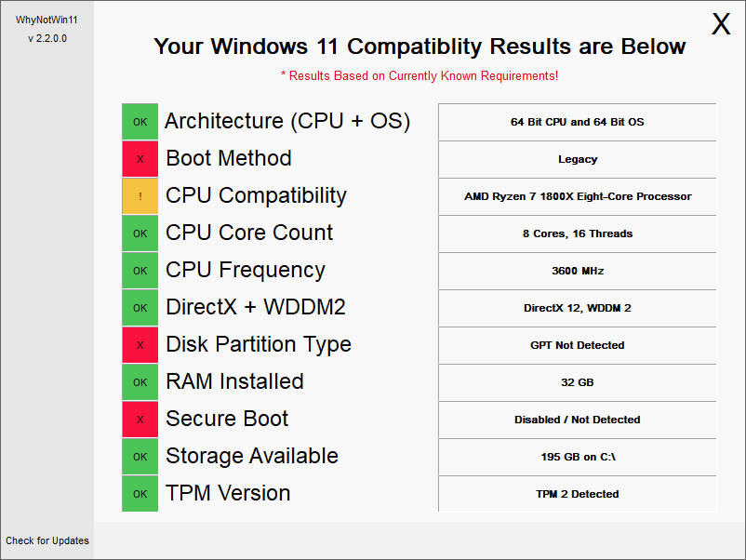This screenshot has width=746, height=560.
Task: Click the red X icon for Disk Partition Type
Action: click(x=140, y=345)
